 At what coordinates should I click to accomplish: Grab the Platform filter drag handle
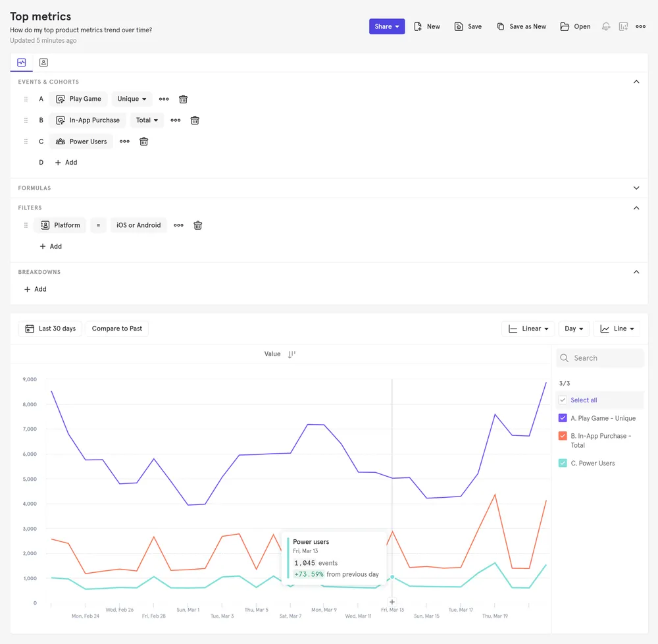pyautogui.click(x=26, y=225)
